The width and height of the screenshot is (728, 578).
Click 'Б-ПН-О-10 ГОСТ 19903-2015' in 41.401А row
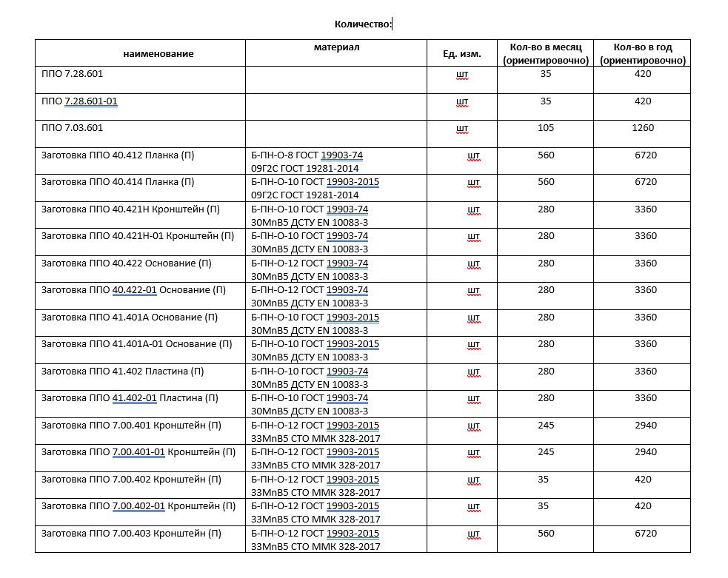point(315,317)
